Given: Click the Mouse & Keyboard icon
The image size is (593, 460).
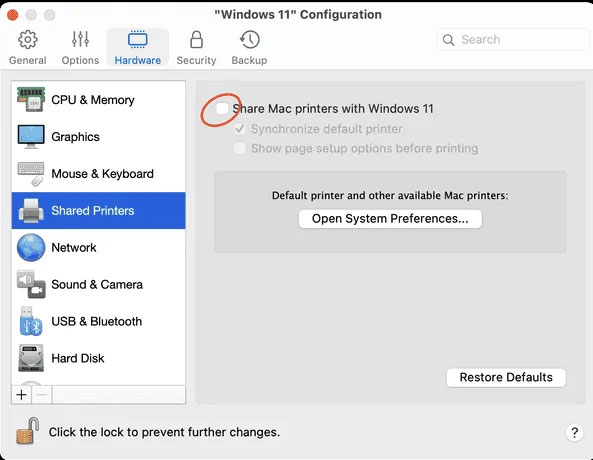Looking at the screenshot, I should pos(31,174).
